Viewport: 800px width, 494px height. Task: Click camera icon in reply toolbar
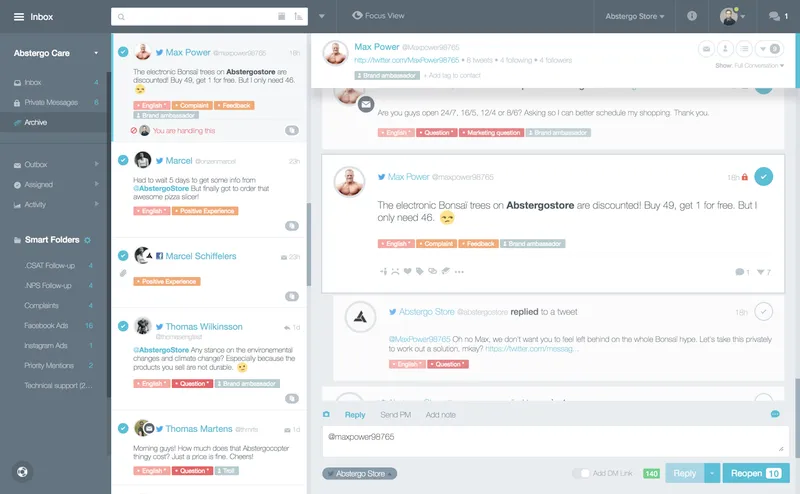(326, 414)
